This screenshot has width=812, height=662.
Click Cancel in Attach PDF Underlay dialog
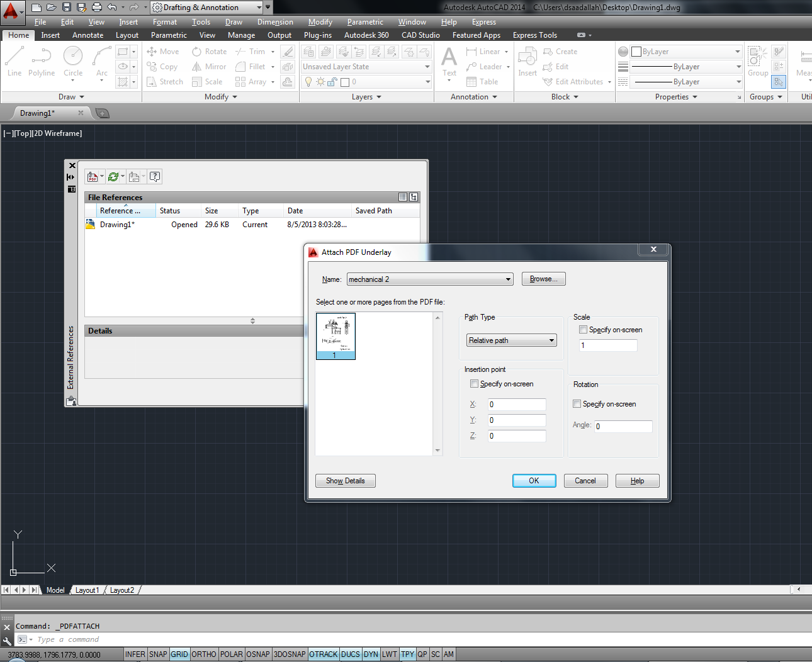pos(585,481)
